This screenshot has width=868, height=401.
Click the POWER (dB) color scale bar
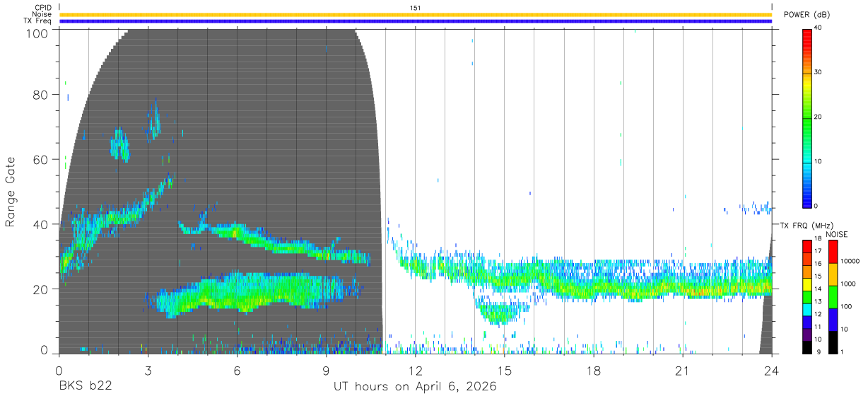(x=807, y=118)
